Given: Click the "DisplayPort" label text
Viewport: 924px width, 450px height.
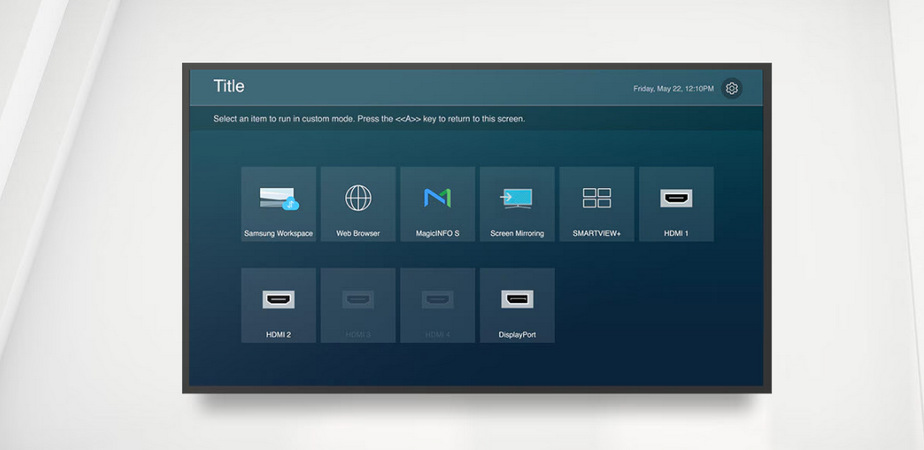Looking at the screenshot, I should [x=517, y=335].
